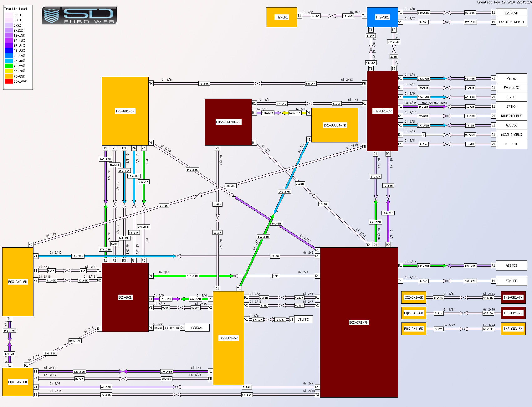Click the 176.68M bandwidth label
Viewport: 532px width, 407px height.
166,372
